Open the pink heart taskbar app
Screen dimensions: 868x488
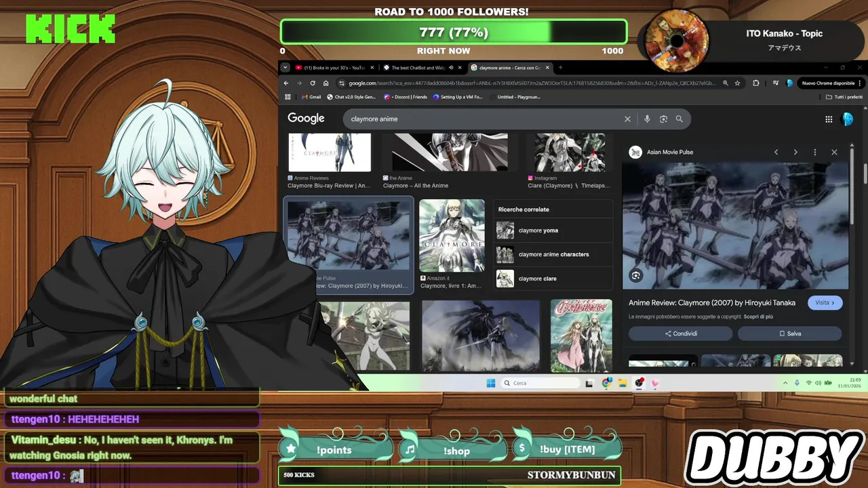click(x=654, y=383)
